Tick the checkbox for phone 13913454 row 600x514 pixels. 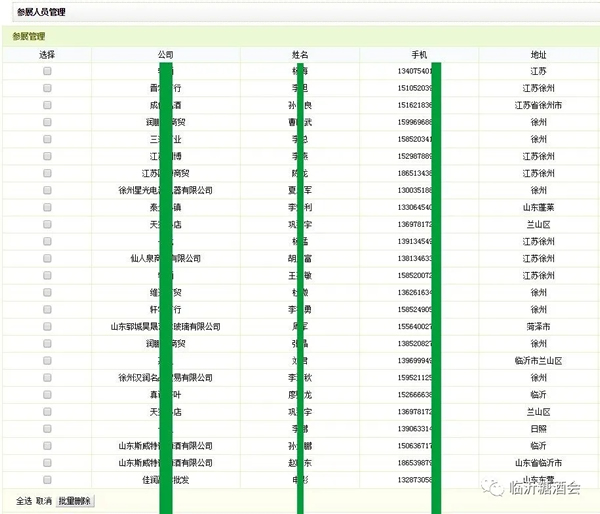click(47, 241)
